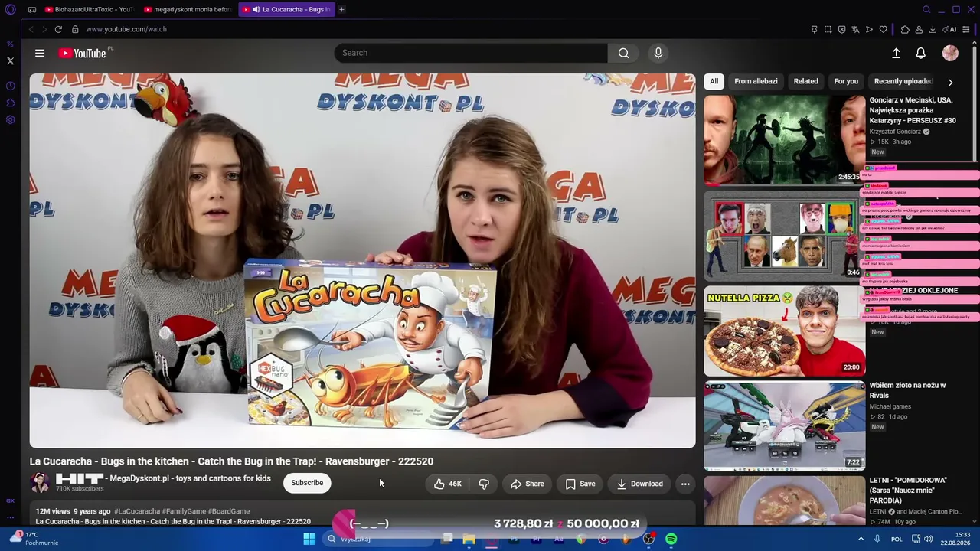The height and width of the screenshot is (551, 980).
Task: Start voice search with microphone icon
Action: tap(658, 53)
